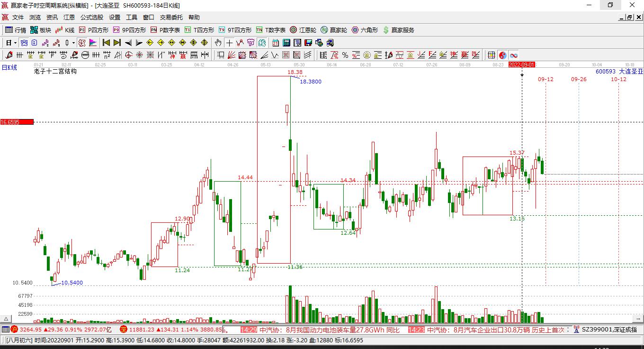
Task: Click the status bar table icon
Action: 5,330
